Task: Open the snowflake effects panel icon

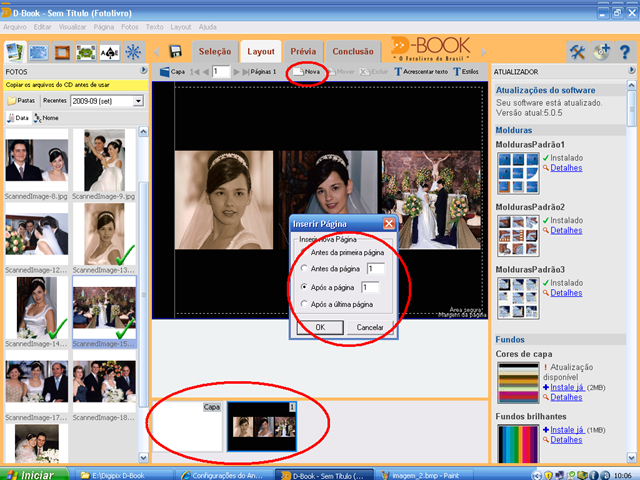Action: [x=133, y=52]
